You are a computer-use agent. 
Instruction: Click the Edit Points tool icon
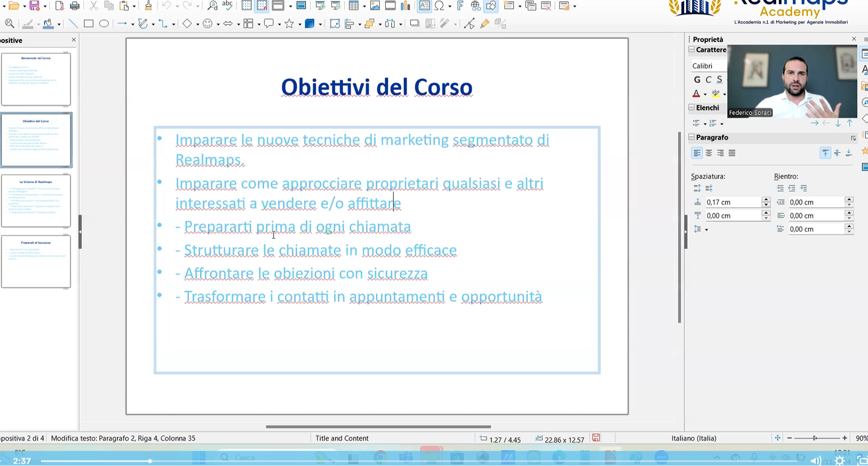pos(469,24)
